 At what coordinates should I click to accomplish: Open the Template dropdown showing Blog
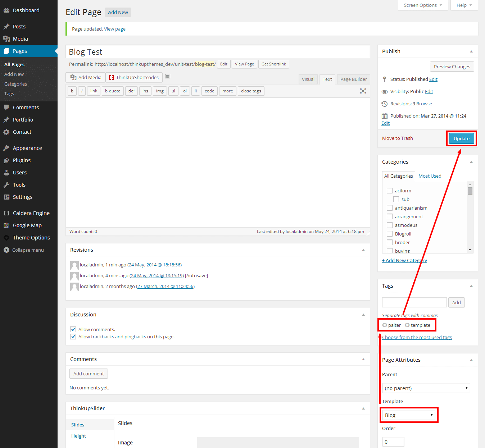pos(408,415)
